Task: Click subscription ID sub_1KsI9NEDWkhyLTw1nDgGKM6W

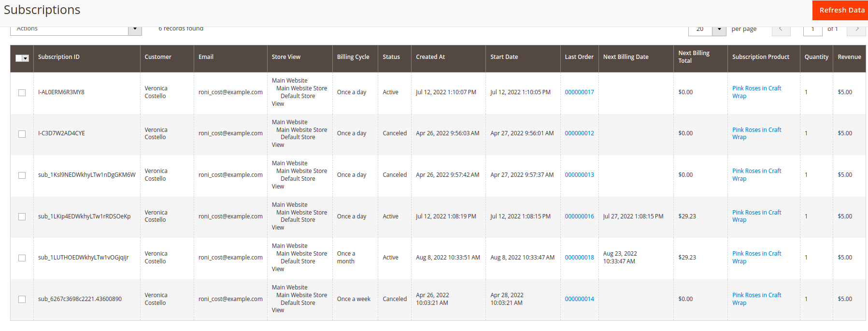Action: [x=87, y=175]
